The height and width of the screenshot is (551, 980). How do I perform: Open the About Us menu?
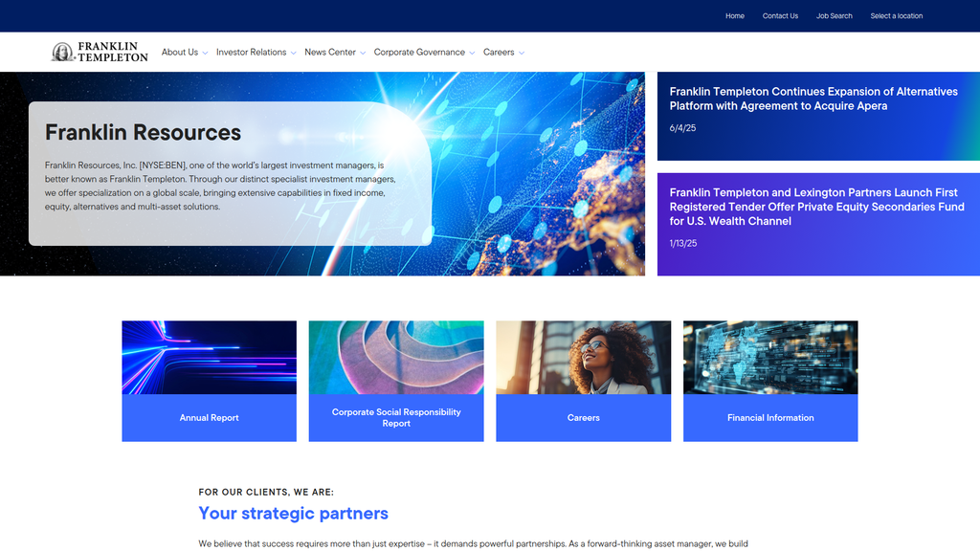(179, 53)
